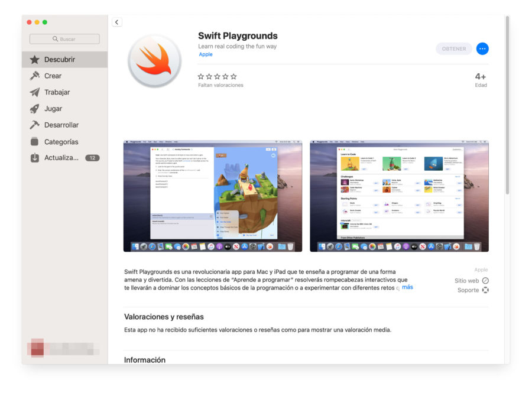Open the Jugar section in sidebar

(34, 108)
